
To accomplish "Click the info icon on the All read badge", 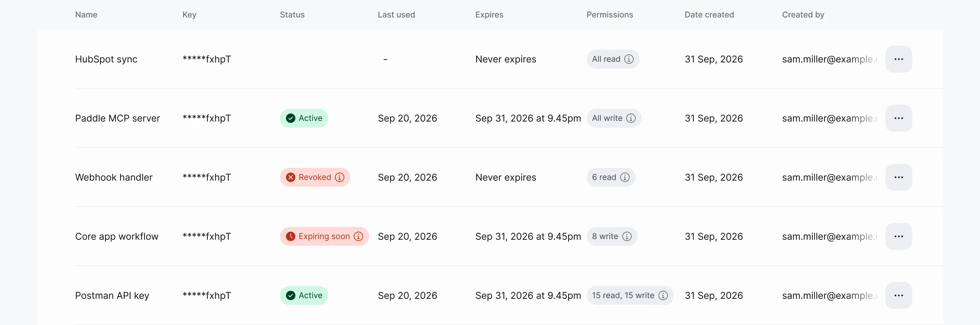I will pyautogui.click(x=629, y=59).
